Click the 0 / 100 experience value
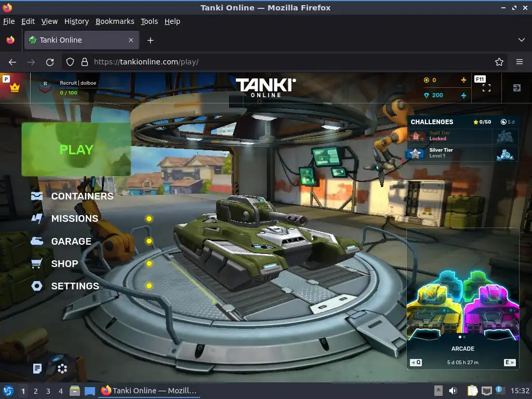 point(69,92)
